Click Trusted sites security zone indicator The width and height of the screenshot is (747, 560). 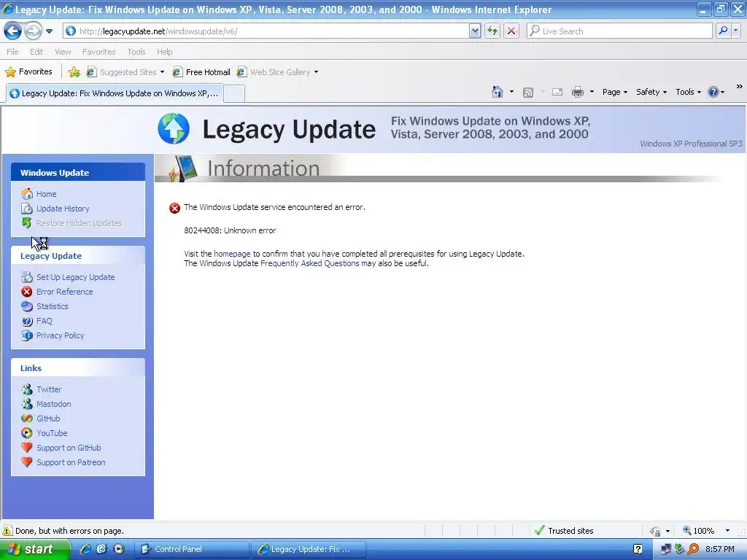pyautogui.click(x=564, y=531)
